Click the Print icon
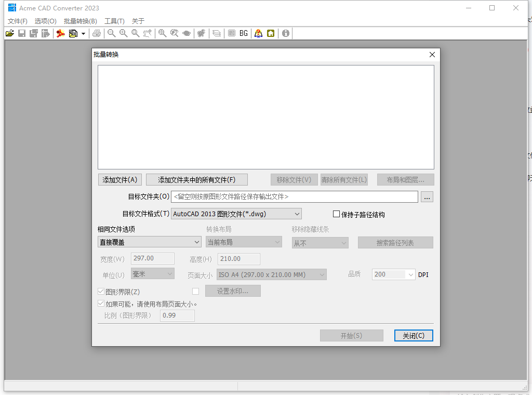This screenshot has height=395, width=532. (97, 33)
